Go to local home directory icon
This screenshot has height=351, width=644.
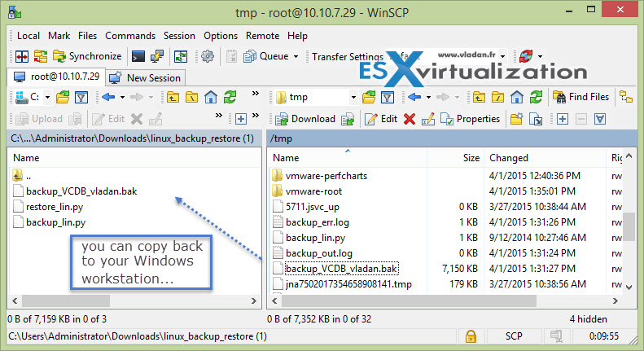[x=211, y=98]
